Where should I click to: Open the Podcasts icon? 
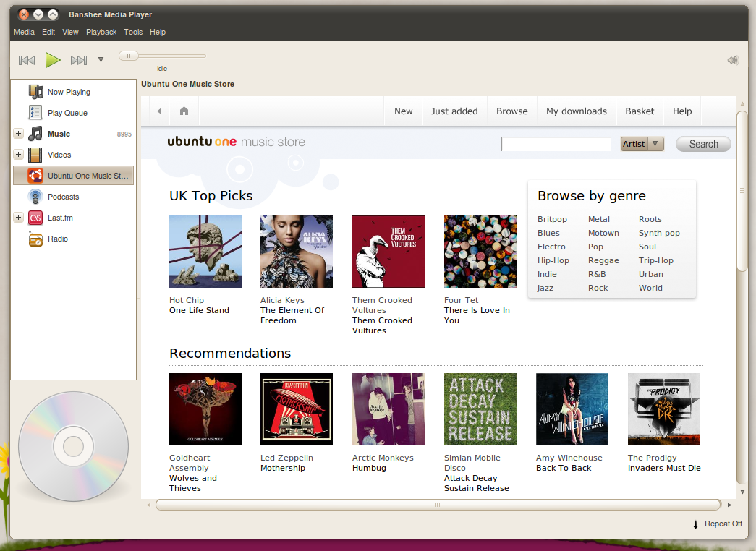[35, 197]
